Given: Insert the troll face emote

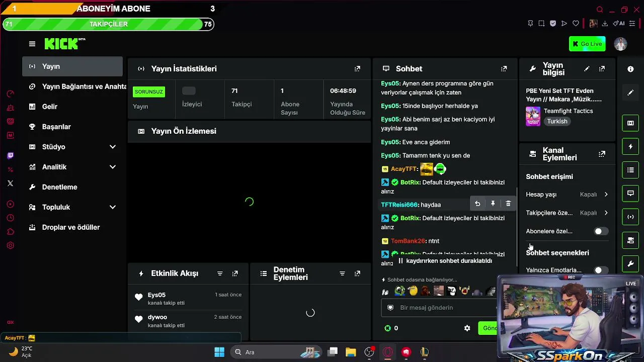Looking at the screenshot, I should (451, 291).
